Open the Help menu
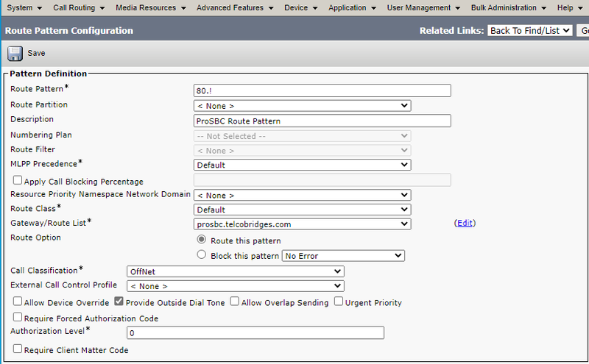This screenshot has width=589, height=364. (x=569, y=7)
